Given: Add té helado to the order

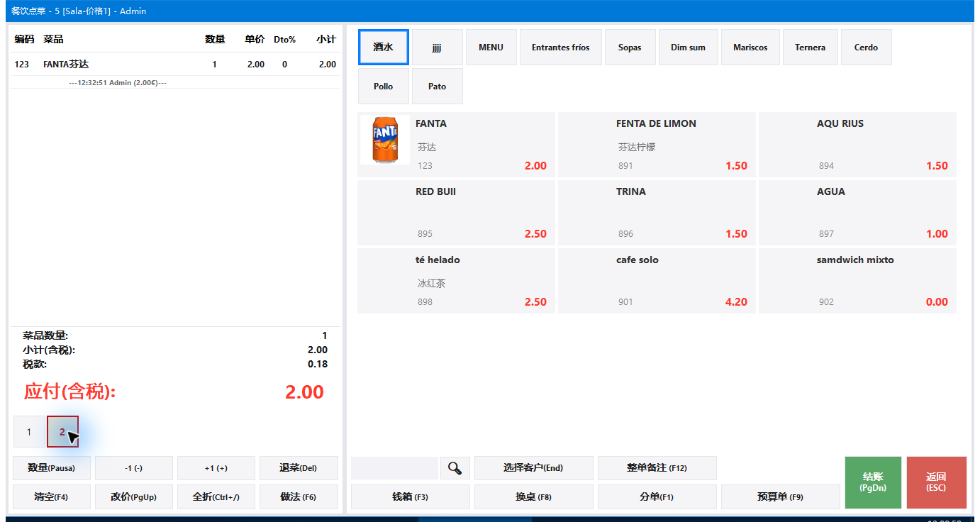Looking at the screenshot, I should tap(456, 281).
